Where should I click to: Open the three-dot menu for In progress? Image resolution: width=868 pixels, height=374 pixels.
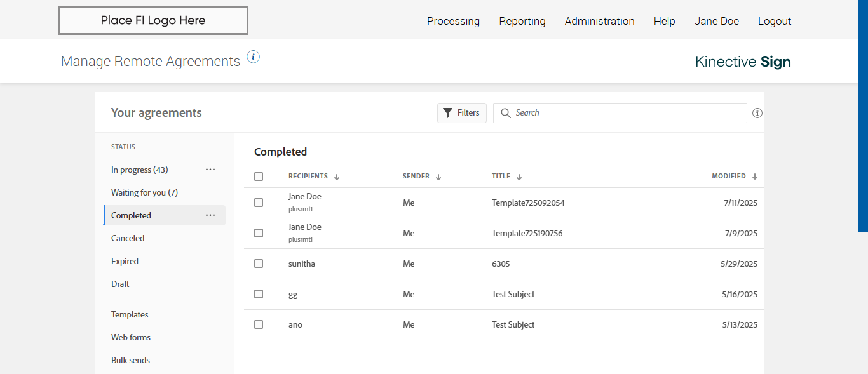(x=210, y=170)
